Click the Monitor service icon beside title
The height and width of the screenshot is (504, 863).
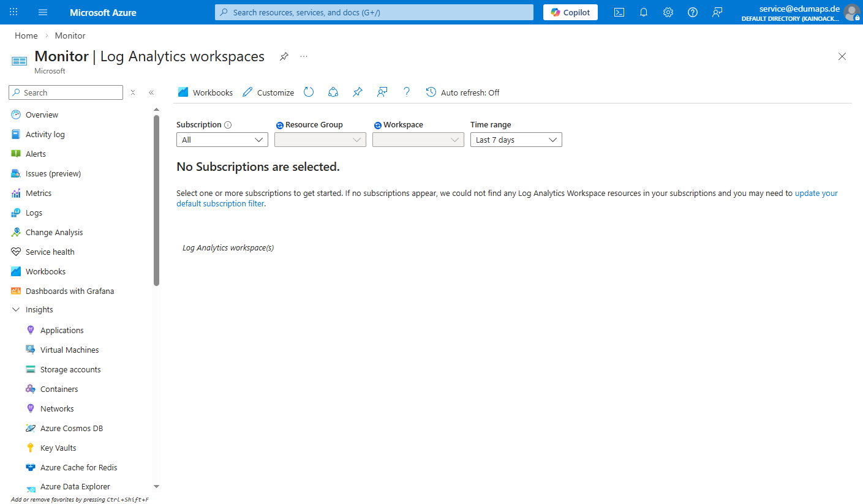pyautogui.click(x=20, y=61)
